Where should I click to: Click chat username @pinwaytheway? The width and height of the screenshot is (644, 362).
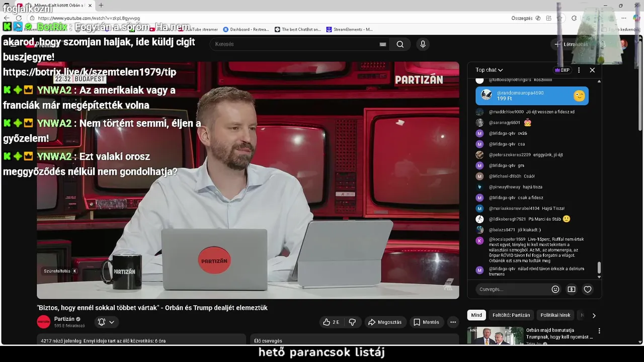[x=505, y=187]
